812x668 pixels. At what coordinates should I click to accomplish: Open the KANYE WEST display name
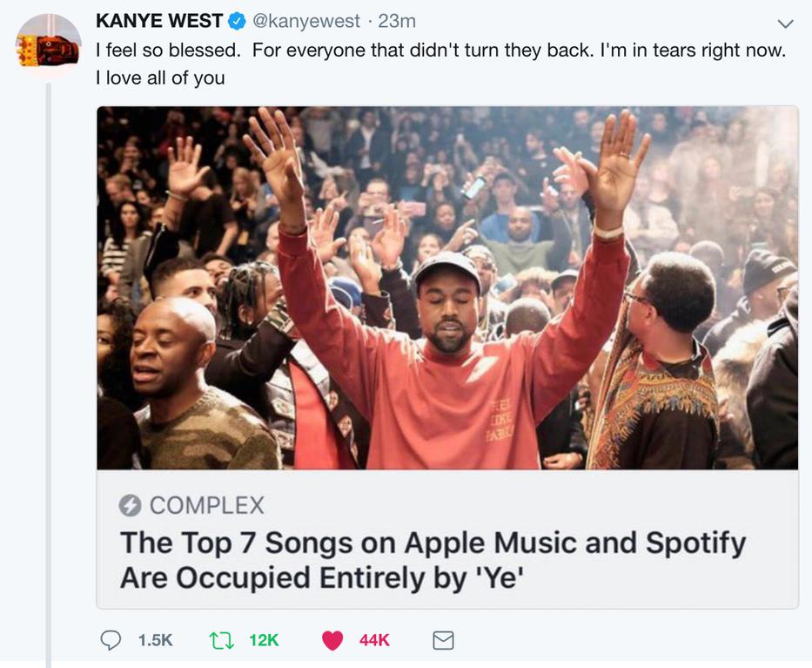pos(159,21)
